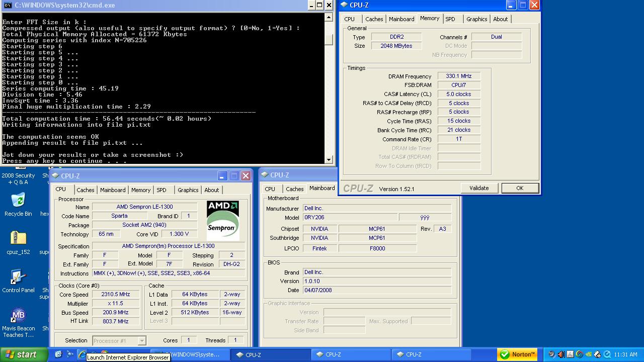Select Mainboard tab in processor CPU-Z window
This screenshot has height=362, width=644.
click(x=113, y=190)
